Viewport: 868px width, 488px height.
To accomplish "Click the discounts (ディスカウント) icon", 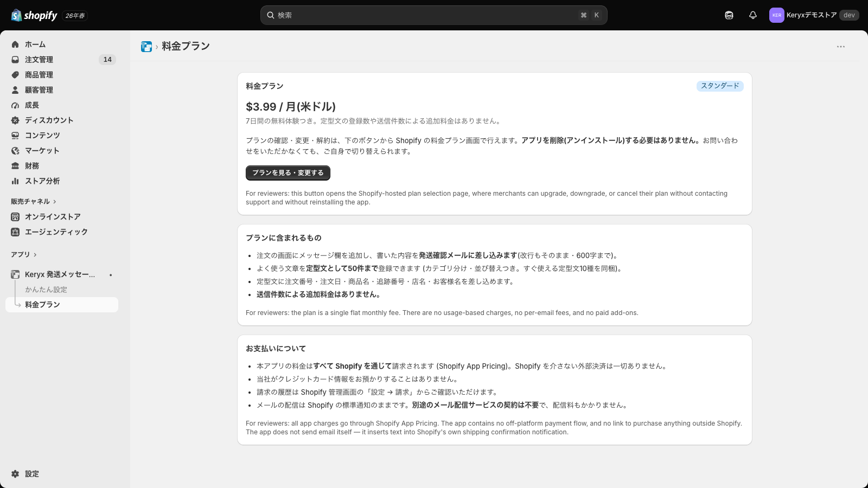I will coord(15,120).
